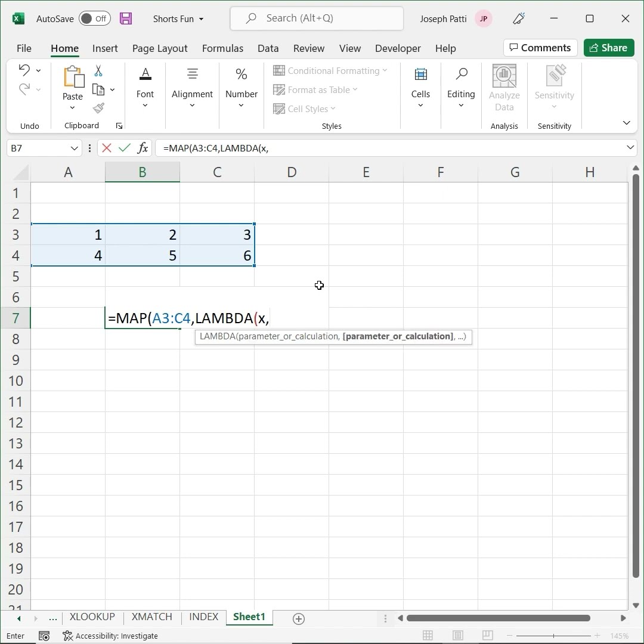Click the zoom slider

point(553,636)
